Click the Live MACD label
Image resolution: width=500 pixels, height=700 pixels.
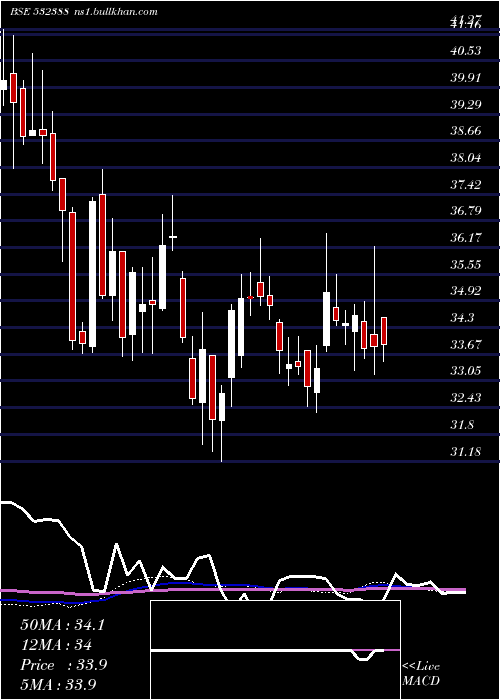[x=421, y=673]
